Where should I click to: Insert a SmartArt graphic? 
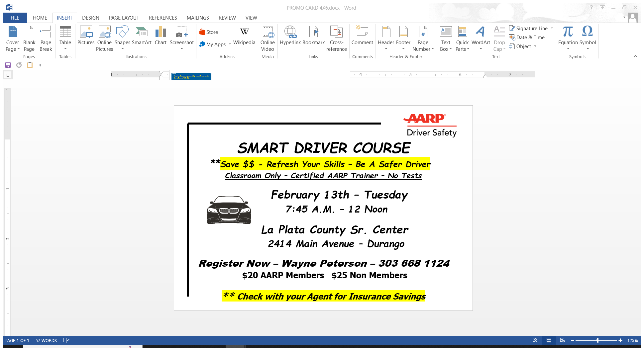coord(142,35)
